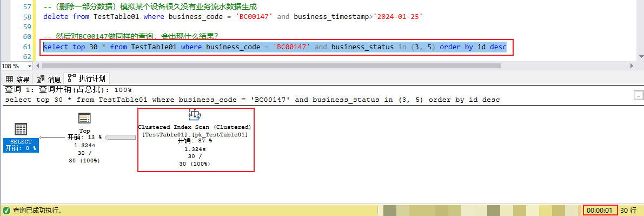644x216 pixels.
Task: Click the editor vertical scrollbar down arrow
Action: pyautogui.click(x=641, y=57)
